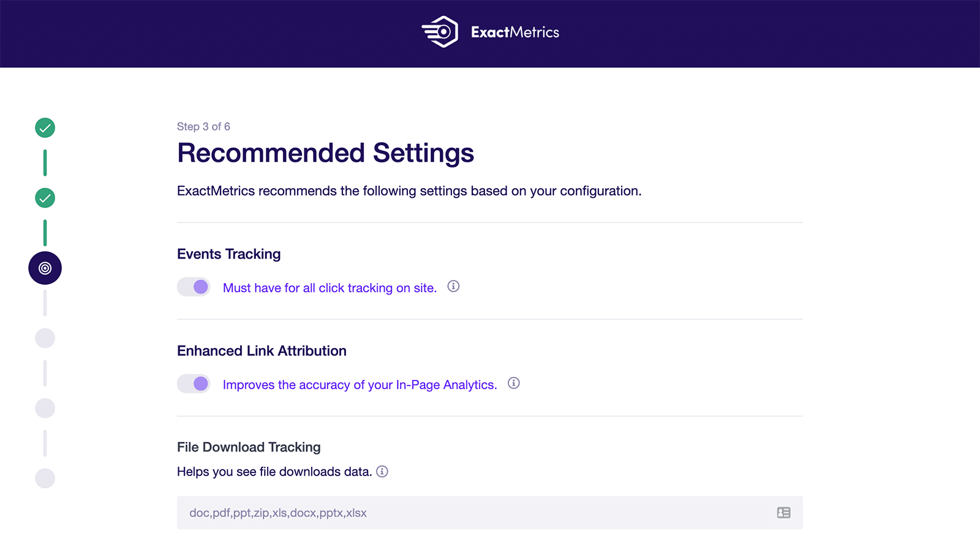
Task: Click the fifth step indicator circle
Action: [x=45, y=408]
